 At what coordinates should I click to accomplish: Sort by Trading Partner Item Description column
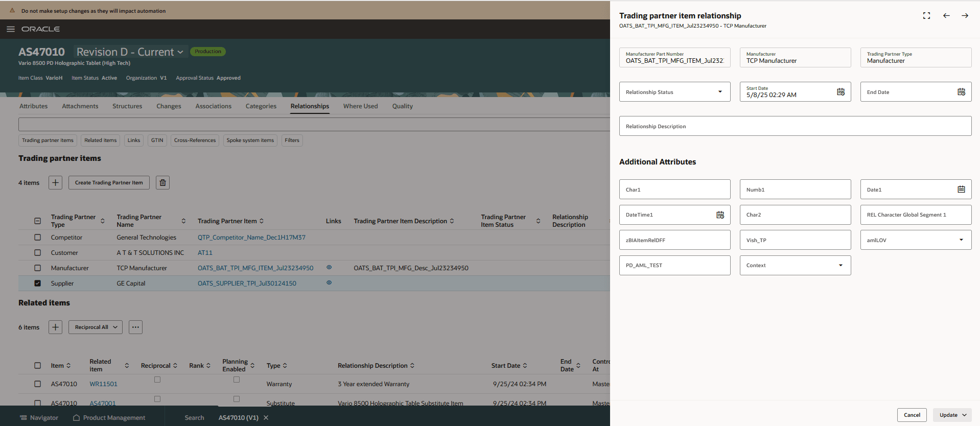(452, 221)
